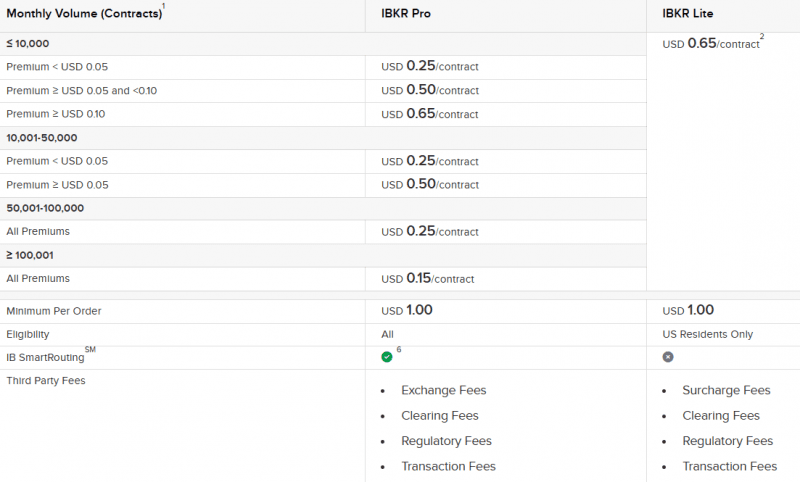Click the "IBKR Pro" column header
Viewport: 800px width, 482px height.
[406, 14]
